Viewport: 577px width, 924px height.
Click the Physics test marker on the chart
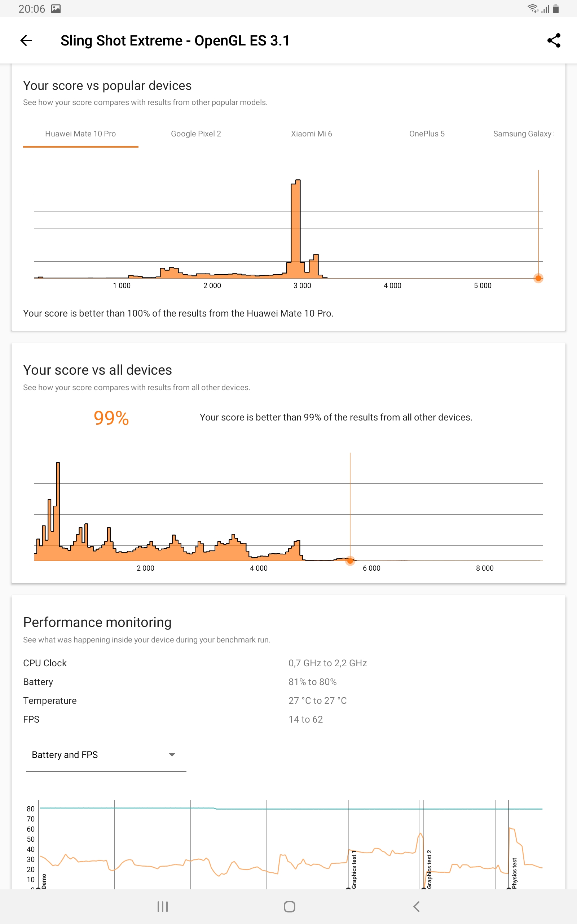coord(514,873)
